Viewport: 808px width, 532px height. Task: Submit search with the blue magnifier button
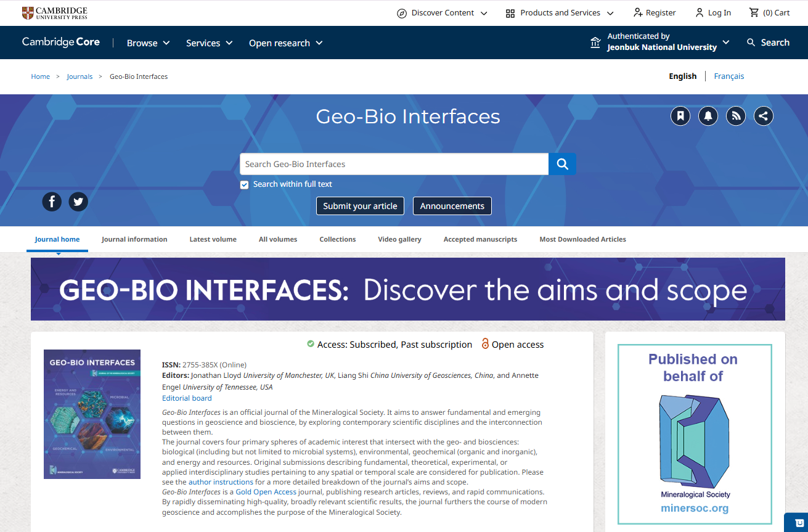pos(562,164)
